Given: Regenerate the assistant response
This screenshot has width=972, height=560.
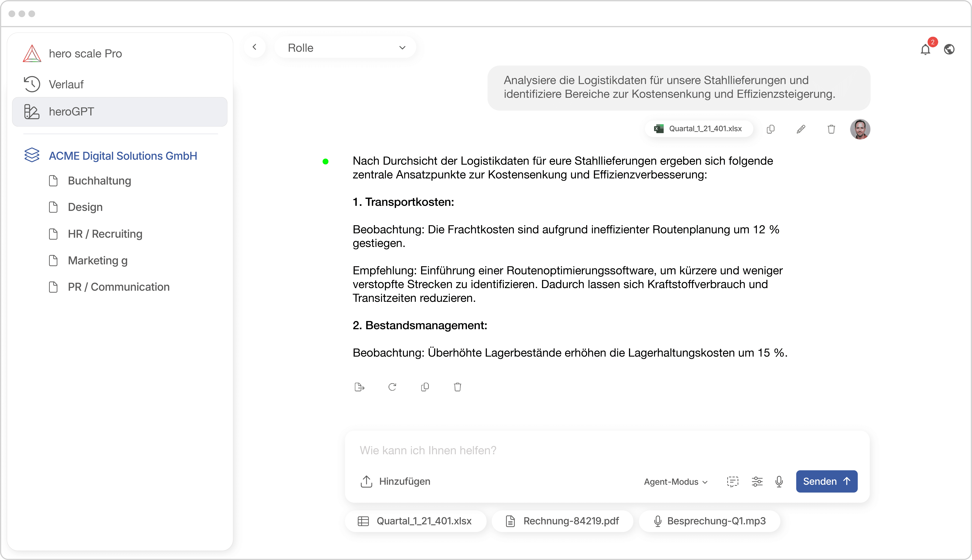Looking at the screenshot, I should pyautogui.click(x=392, y=387).
